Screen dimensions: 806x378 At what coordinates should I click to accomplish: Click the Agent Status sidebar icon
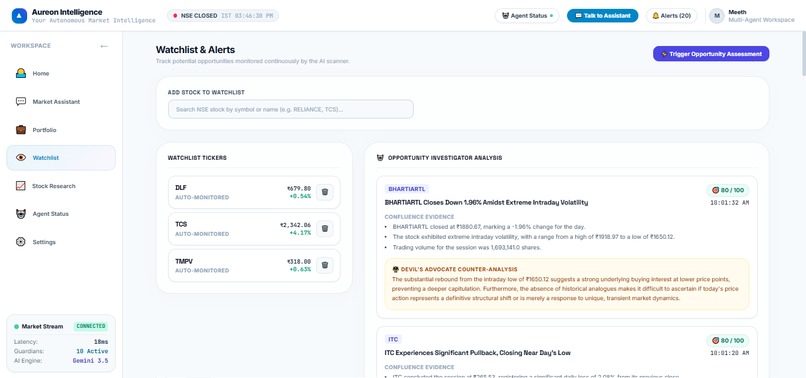point(21,214)
